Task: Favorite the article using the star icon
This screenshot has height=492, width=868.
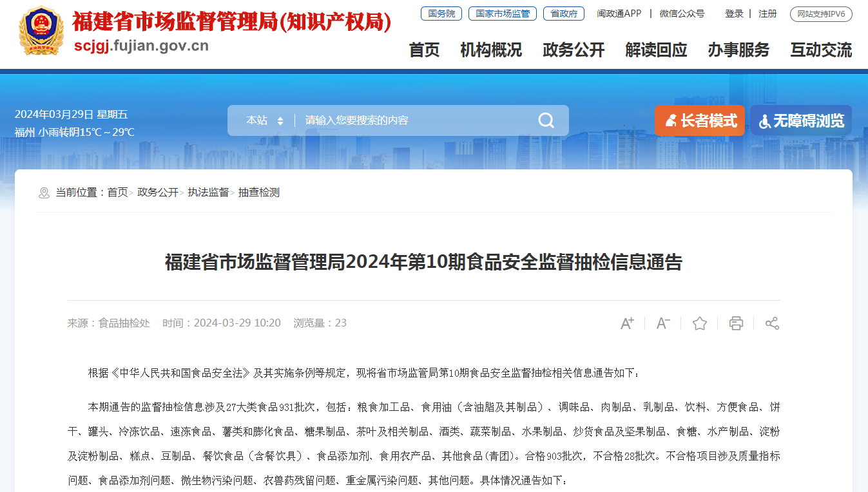Action: (x=699, y=323)
